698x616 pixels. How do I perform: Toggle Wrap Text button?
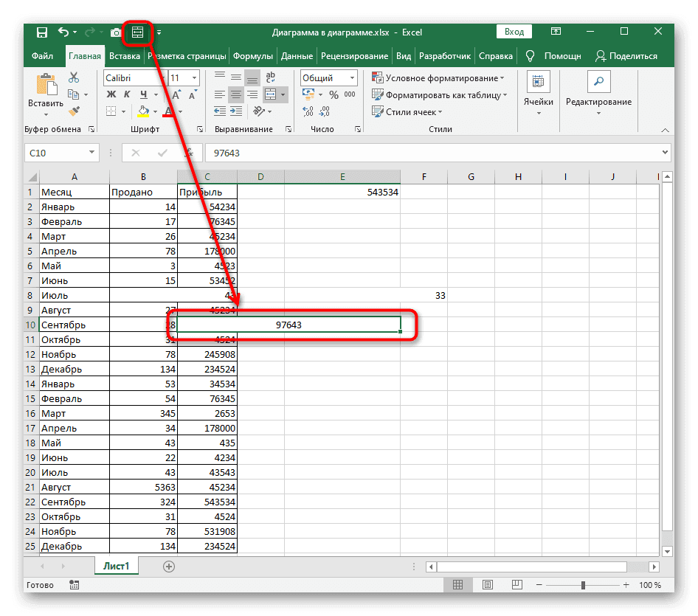coord(271,77)
